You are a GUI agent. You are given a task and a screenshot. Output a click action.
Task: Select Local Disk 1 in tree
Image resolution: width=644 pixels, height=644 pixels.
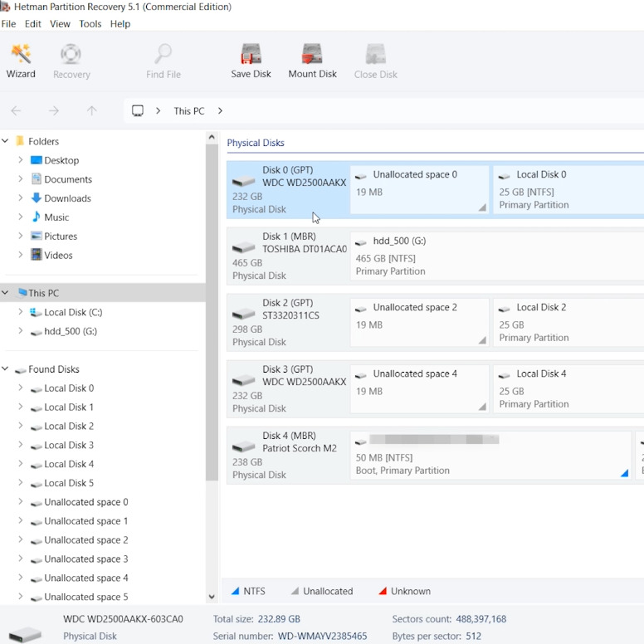pyautogui.click(x=69, y=407)
